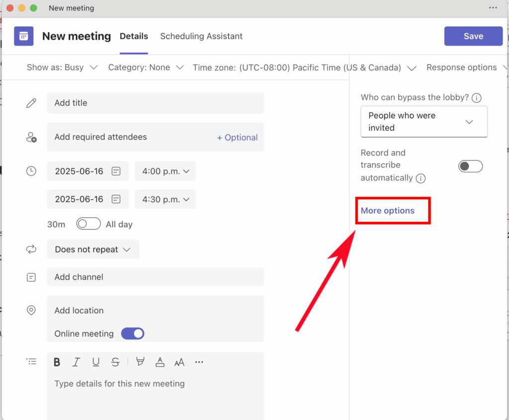The height and width of the screenshot is (420, 509).
Task: Click the Italic formatting icon
Action: tap(76, 362)
